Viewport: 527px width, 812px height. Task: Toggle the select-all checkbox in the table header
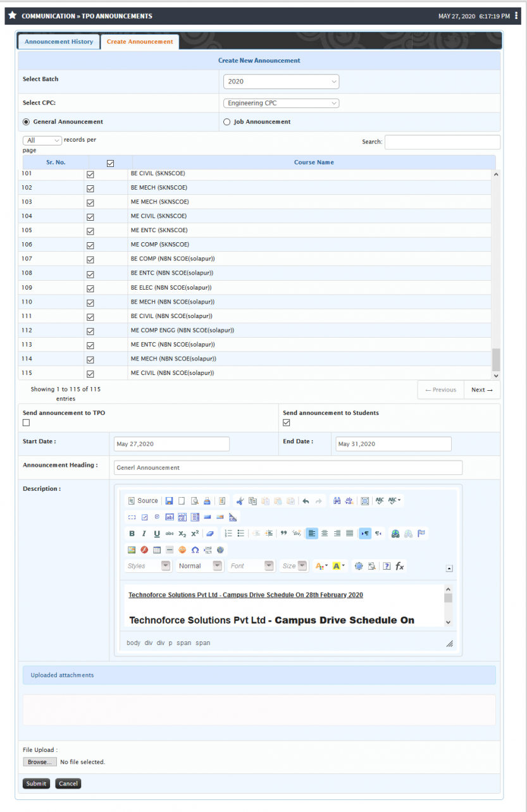click(111, 163)
